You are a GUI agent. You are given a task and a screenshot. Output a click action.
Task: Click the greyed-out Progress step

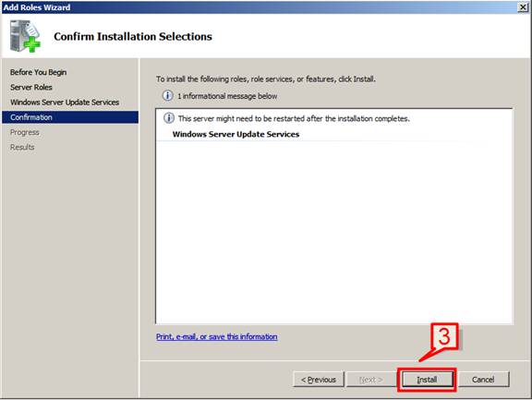coord(24,132)
